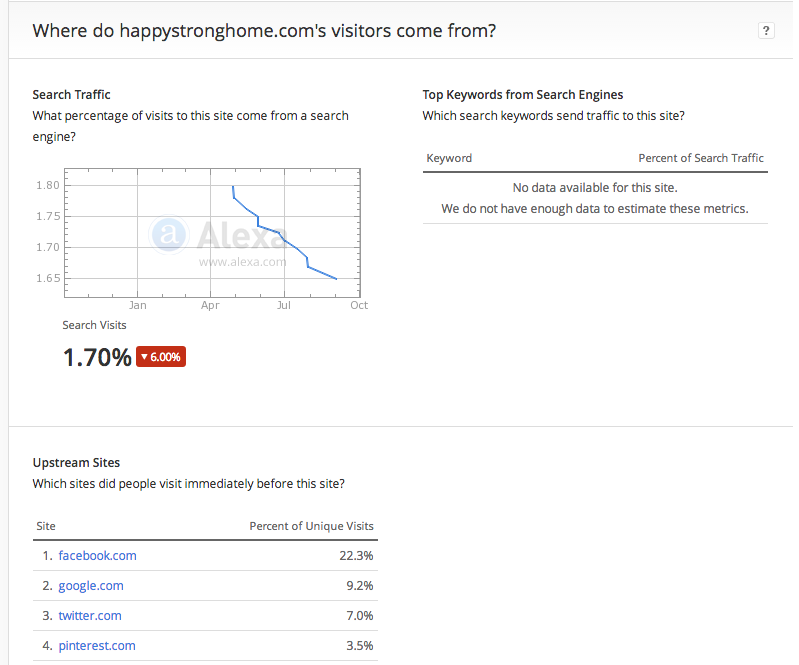799x665 pixels.
Task: Click the red 6.00% decrease badge
Action: pyautogui.click(x=161, y=357)
